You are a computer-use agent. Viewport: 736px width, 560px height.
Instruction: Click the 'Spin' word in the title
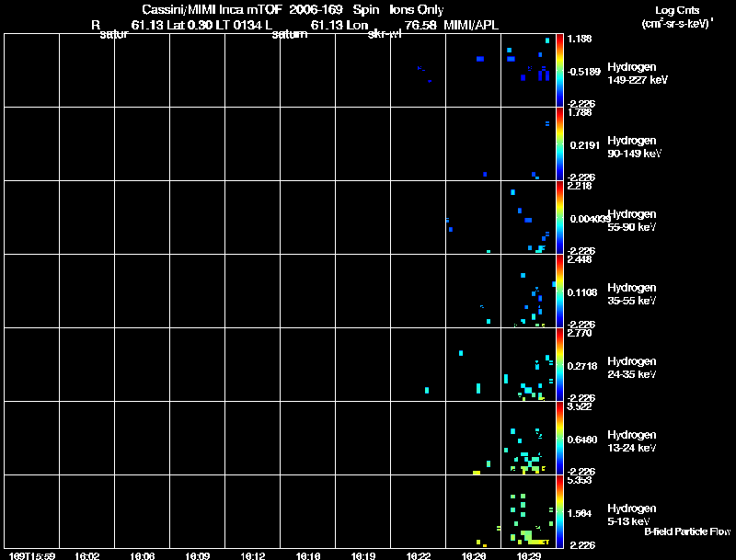coord(365,10)
